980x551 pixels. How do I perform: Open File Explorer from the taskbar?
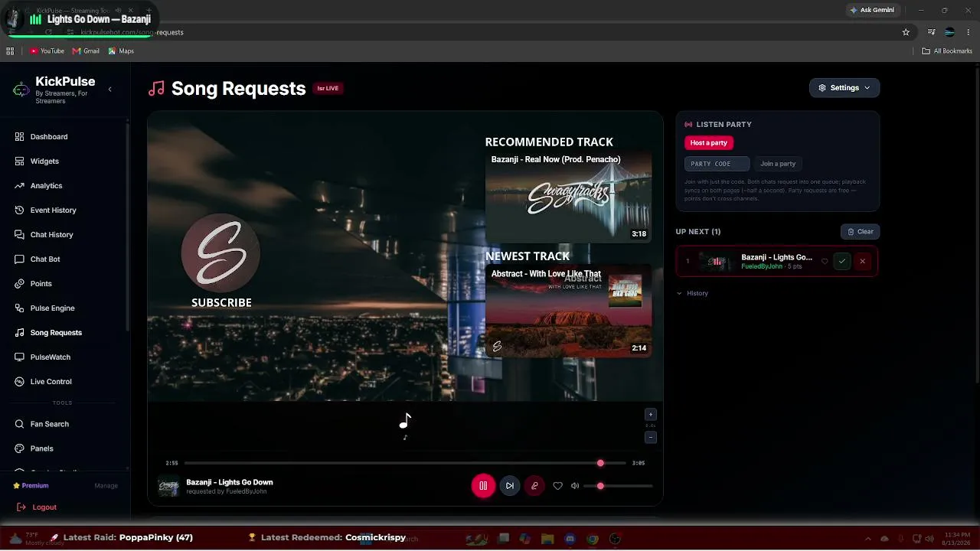pos(547,539)
